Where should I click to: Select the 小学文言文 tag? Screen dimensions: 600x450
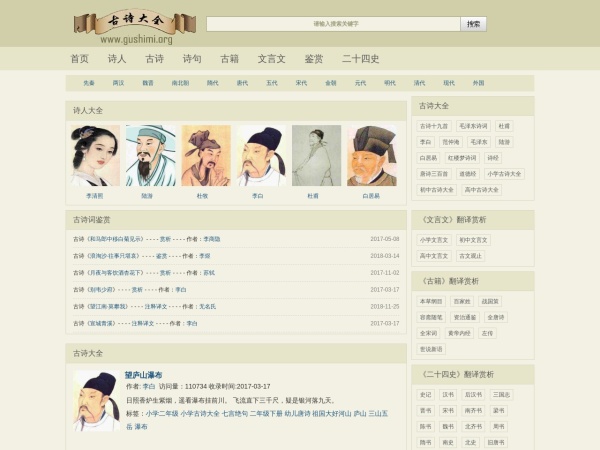pos(434,239)
